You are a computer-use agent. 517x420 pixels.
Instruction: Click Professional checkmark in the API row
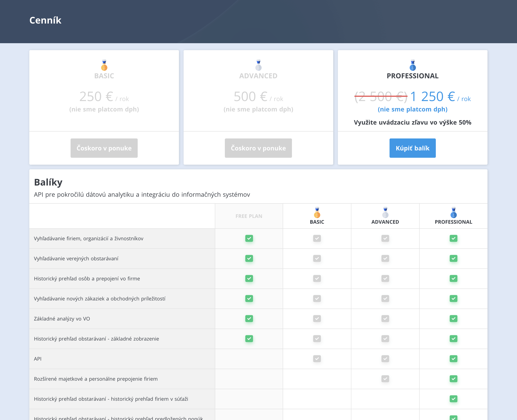click(453, 358)
